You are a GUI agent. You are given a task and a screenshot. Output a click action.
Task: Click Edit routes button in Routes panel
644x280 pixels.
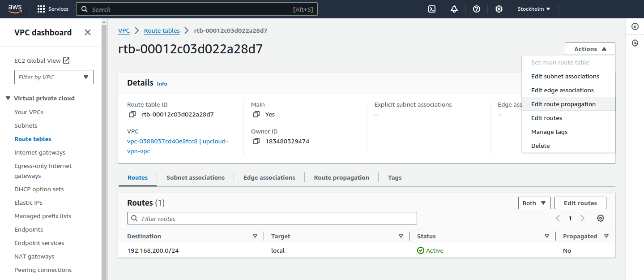click(580, 203)
